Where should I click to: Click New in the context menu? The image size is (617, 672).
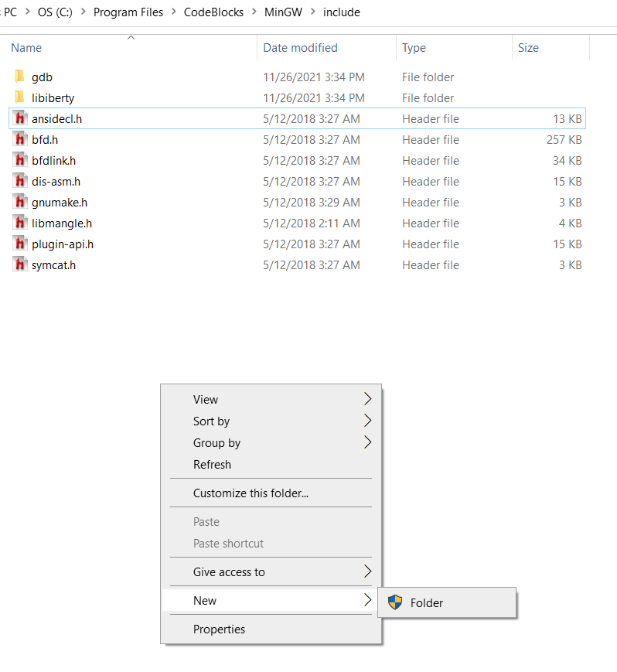[x=205, y=601]
